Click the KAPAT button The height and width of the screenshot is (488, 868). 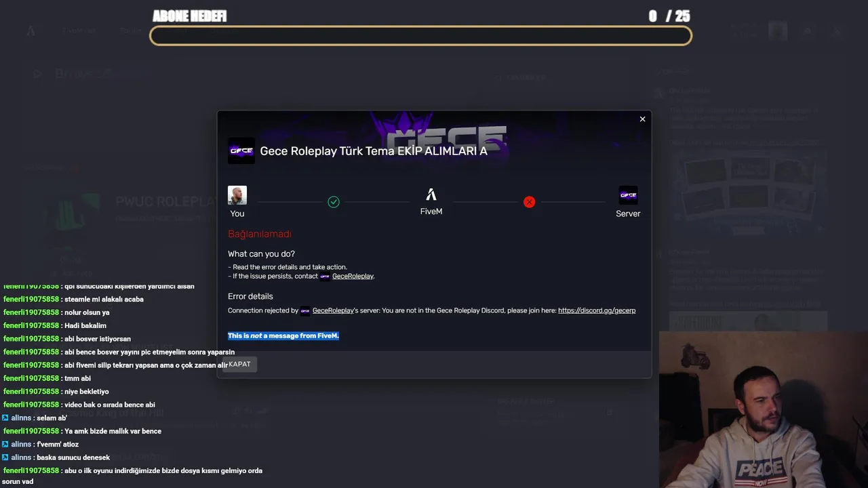(240, 365)
